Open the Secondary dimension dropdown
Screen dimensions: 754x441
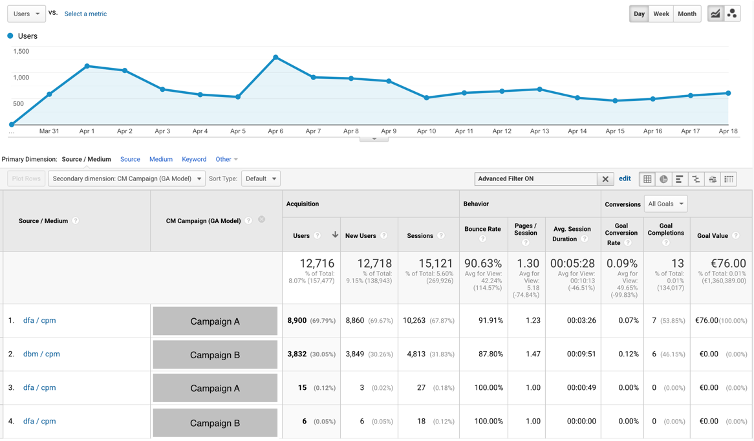coord(125,178)
